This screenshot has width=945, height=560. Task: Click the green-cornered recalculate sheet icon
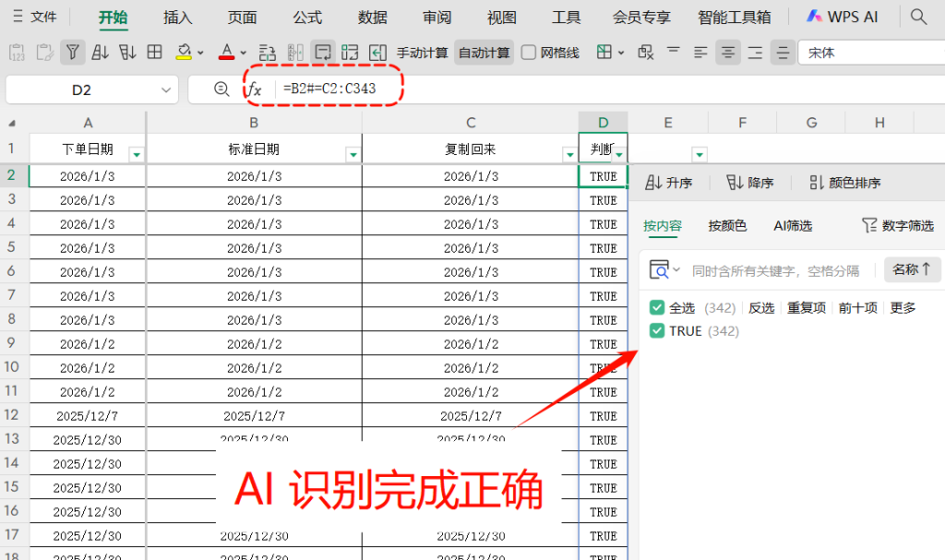[x=350, y=53]
